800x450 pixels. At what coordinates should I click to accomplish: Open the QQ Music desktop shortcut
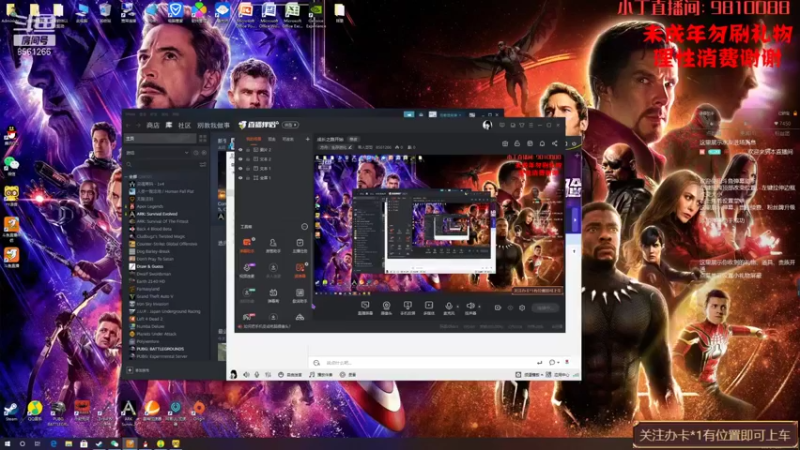point(35,409)
